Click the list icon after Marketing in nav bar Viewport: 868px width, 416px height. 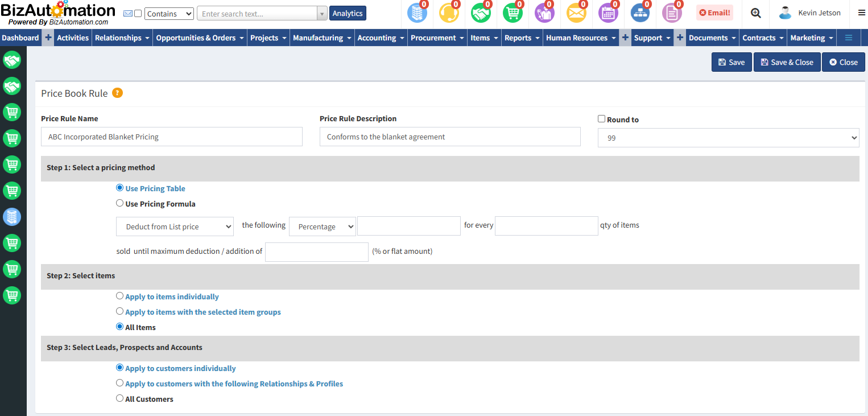[x=849, y=38]
